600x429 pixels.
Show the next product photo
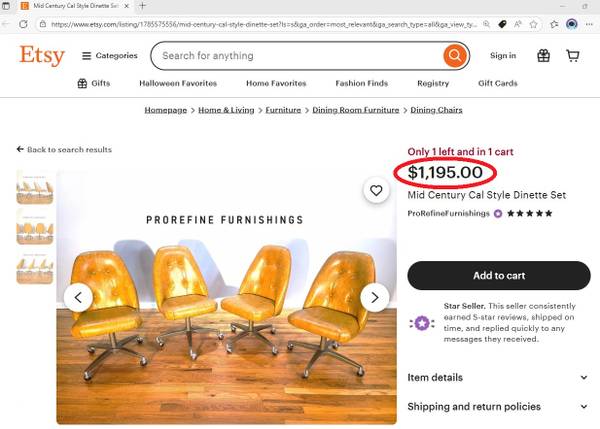pos(375,297)
